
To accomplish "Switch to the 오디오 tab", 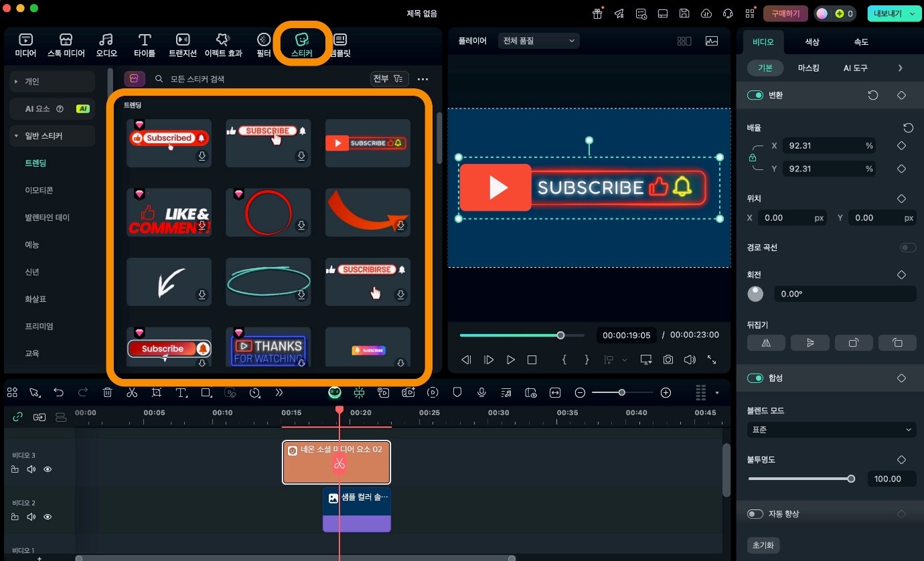I will click(x=106, y=45).
